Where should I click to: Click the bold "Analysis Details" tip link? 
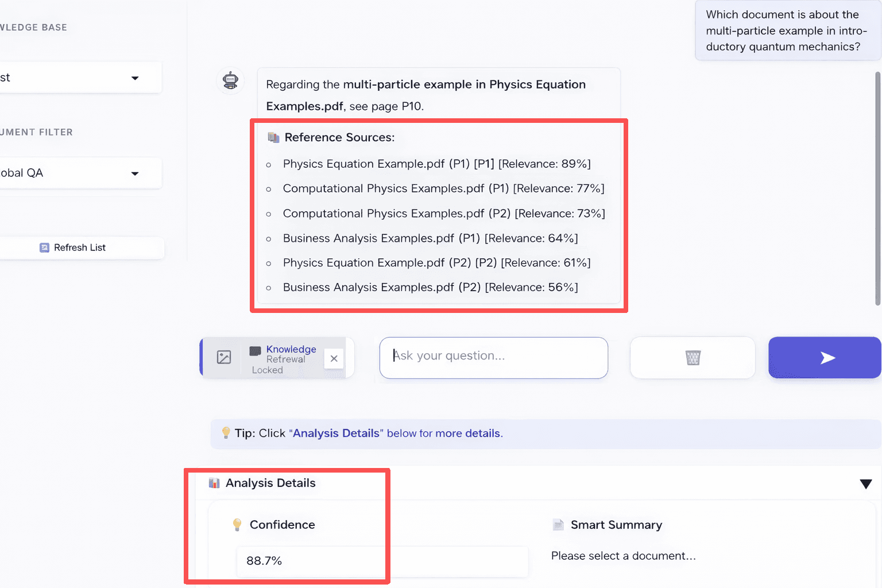pos(336,434)
